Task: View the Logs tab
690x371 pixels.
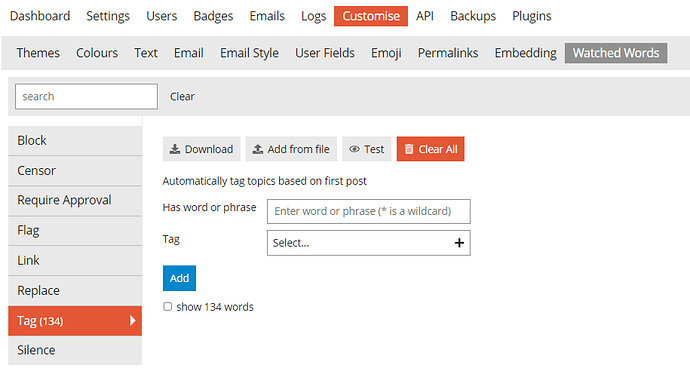Action: [x=313, y=16]
